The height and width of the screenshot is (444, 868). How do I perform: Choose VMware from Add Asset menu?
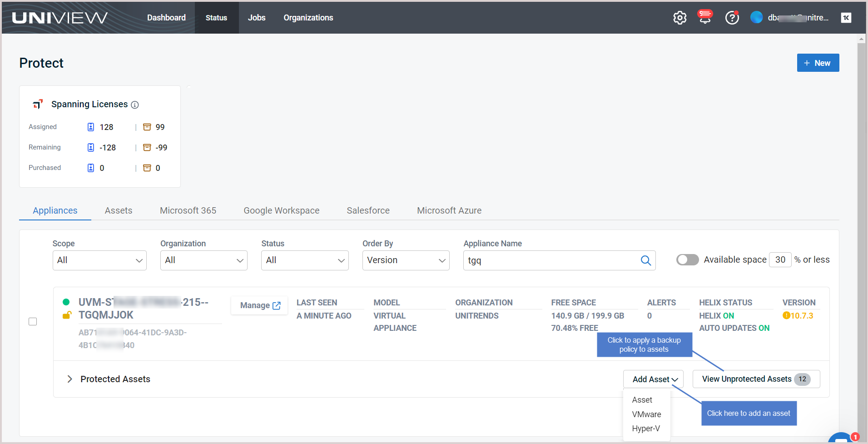[646, 414]
